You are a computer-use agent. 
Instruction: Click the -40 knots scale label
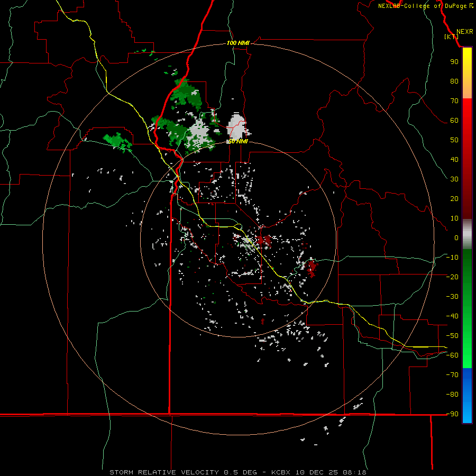click(x=452, y=316)
